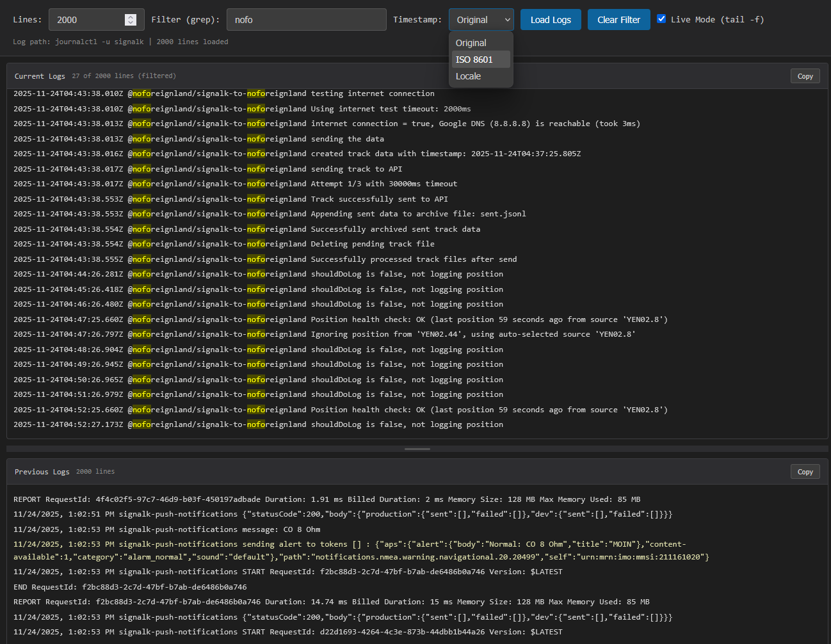Pick Locale from the timestamp options
Screen dimensions: 831x644
pyautogui.click(x=469, y=76)
